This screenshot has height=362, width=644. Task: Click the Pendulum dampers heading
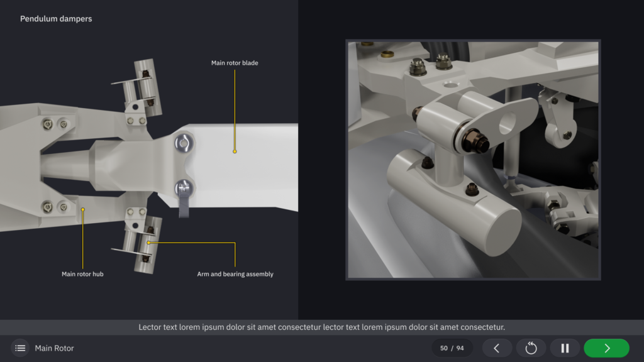coord(56,18)
